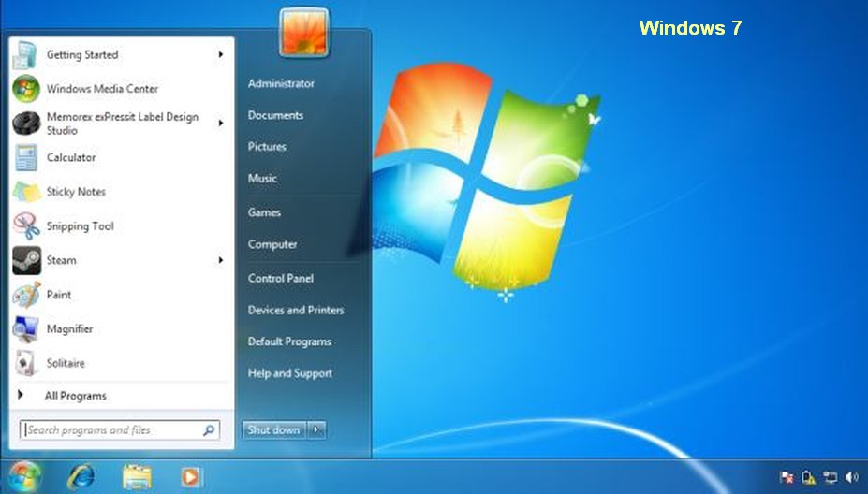Open shut down options arrow menu
The image size is (868, 494).
pos(316,429)
